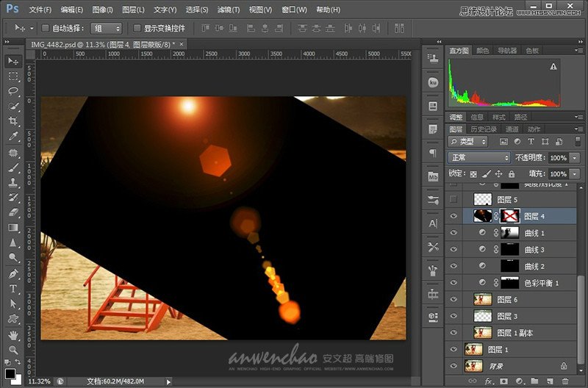Pick the Horizontal Type tool
The image size is (588, 388).
[13, 289]
